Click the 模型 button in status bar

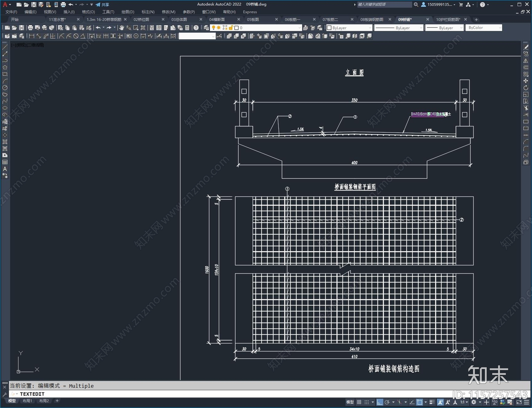tap(350, 402)
